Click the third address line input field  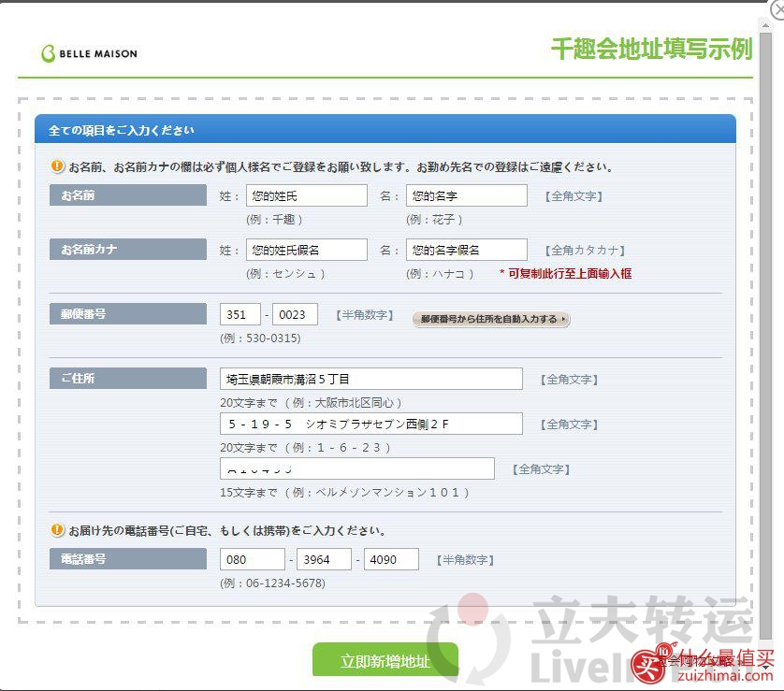(x=357, y=468)
